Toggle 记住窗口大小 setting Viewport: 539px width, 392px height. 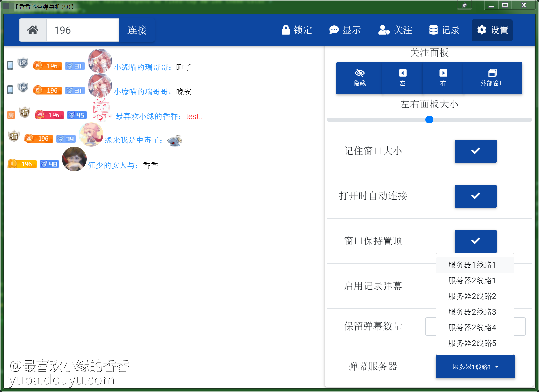[475, 151]
